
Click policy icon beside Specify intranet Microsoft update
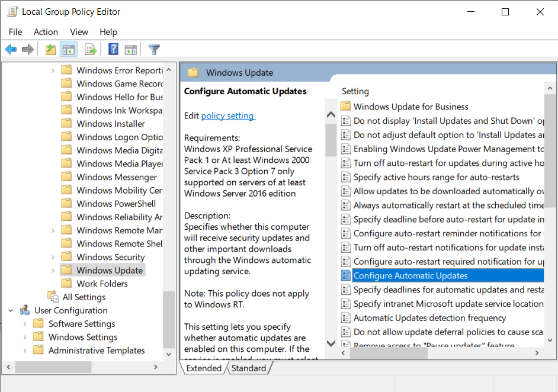point(345,303)
